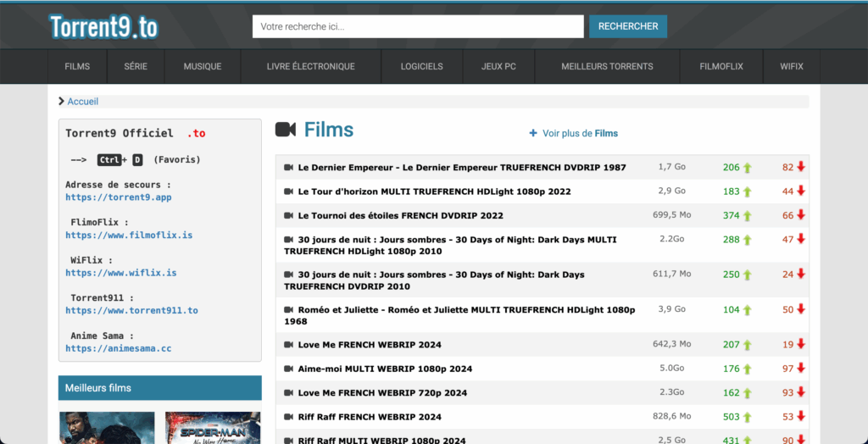
Task: Click the camera icon beside Le Dernier Empereur
Action: 288,167
